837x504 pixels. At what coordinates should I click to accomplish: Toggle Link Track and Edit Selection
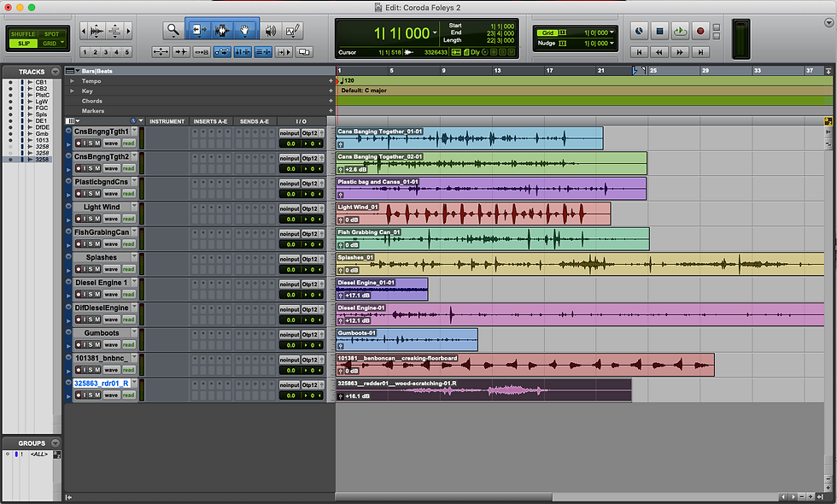(x=263, y=52)
